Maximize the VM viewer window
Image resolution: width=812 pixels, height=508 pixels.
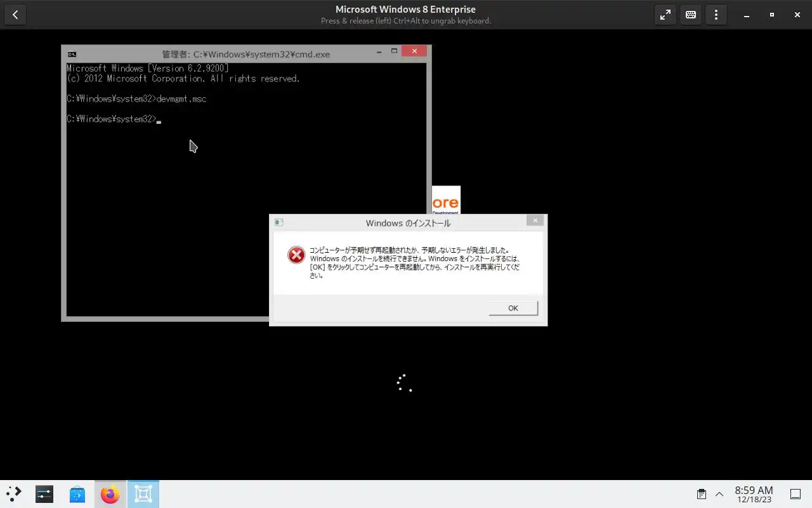tap(772, 15)
